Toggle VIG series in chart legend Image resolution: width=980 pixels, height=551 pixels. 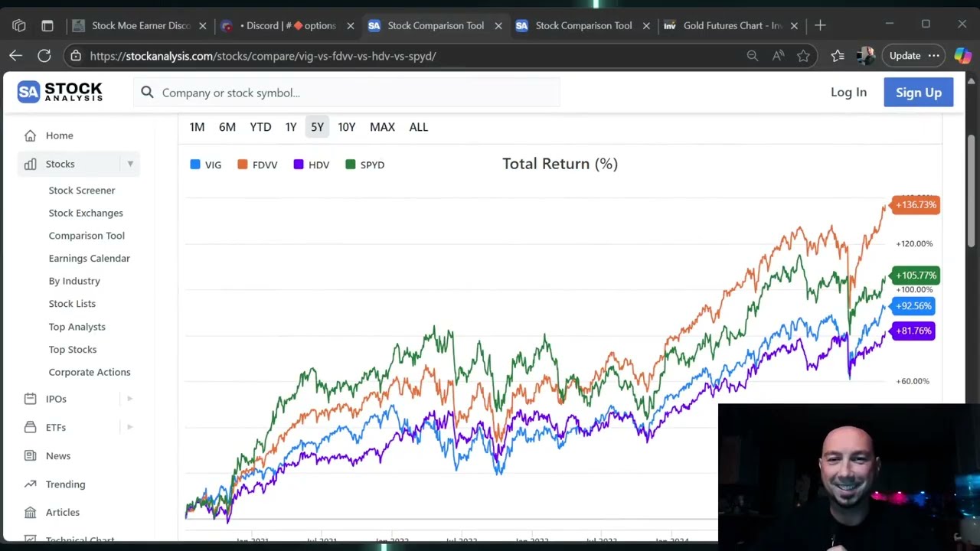click(x=205, y=165)
